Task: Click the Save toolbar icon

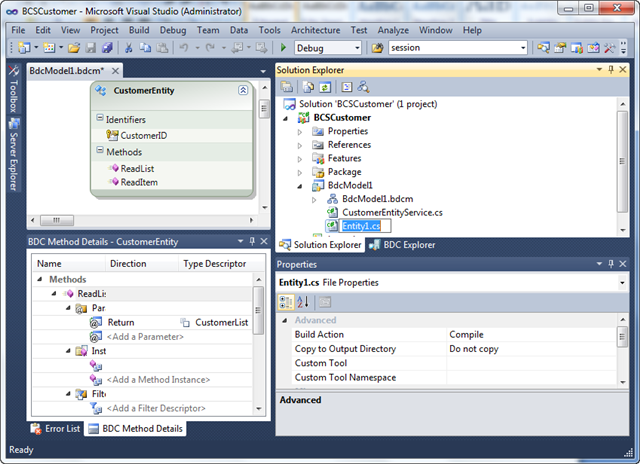Action: click(x=91, y=48)
